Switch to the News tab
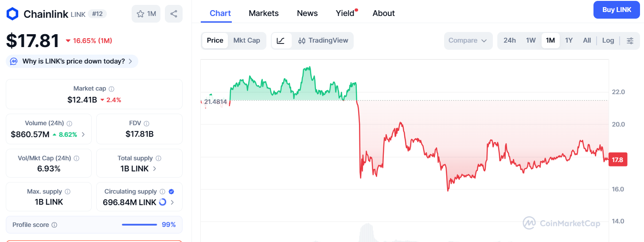This screenshot has width=644, height=242. (x=307, y=13)
